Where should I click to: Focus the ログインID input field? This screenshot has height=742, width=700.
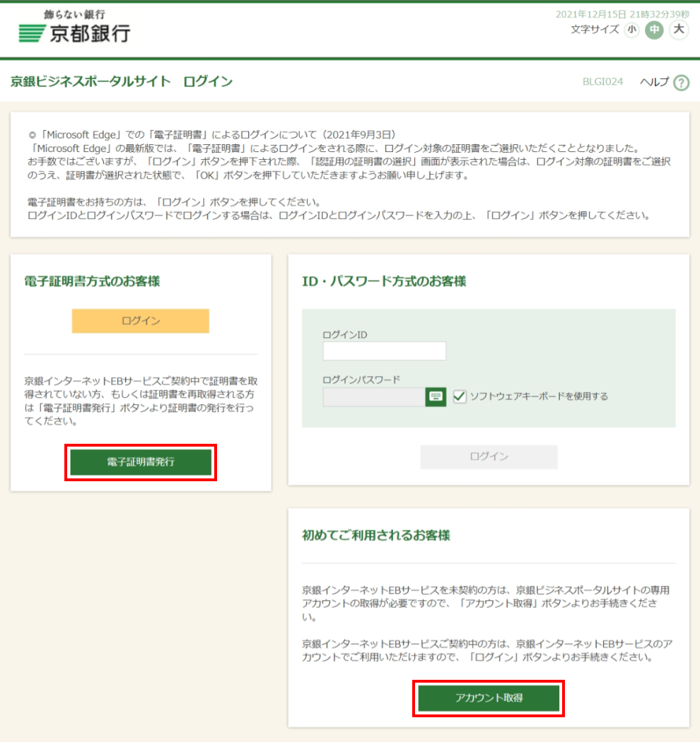(384, 351)
